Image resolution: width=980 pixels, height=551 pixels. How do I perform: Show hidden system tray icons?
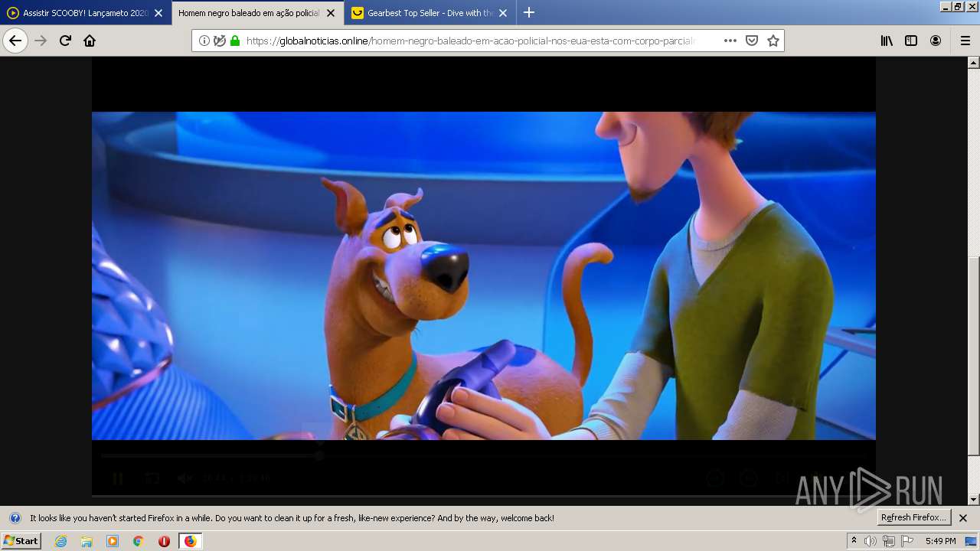click(x=854, y=541)
